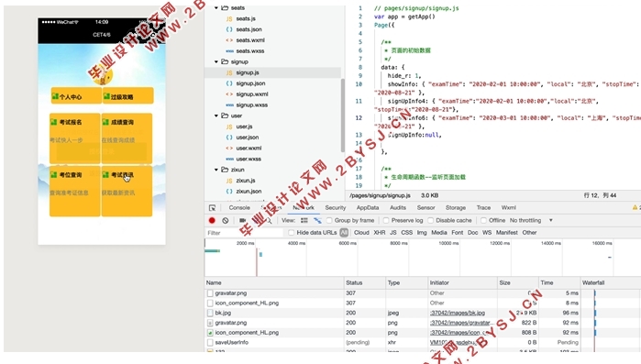Switch to the Wxml tab
The image size is (641, 364).
pyautogui.click(x=509, y=207)
